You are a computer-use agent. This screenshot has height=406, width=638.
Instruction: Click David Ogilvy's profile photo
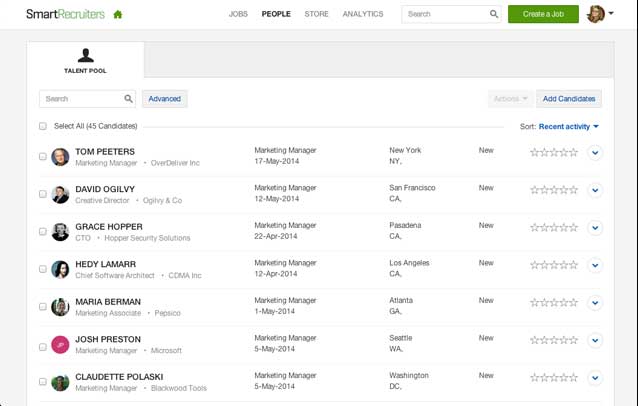60,194
